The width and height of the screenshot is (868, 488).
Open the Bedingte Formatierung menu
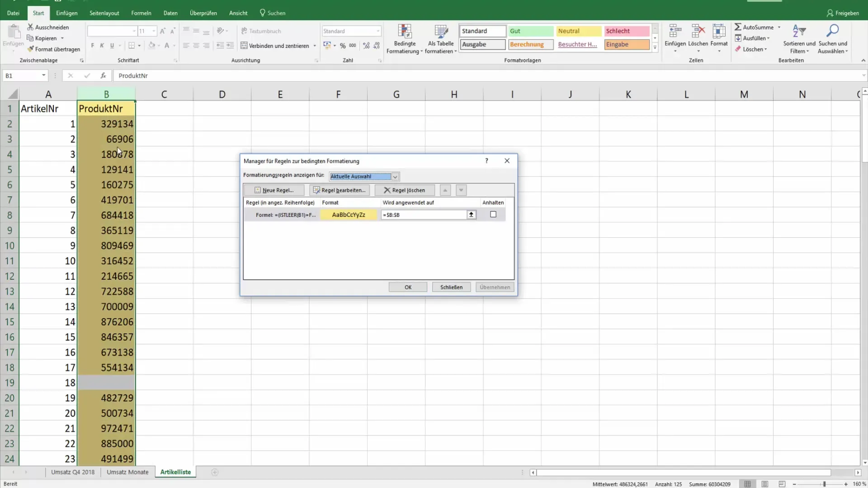point(405,39)
